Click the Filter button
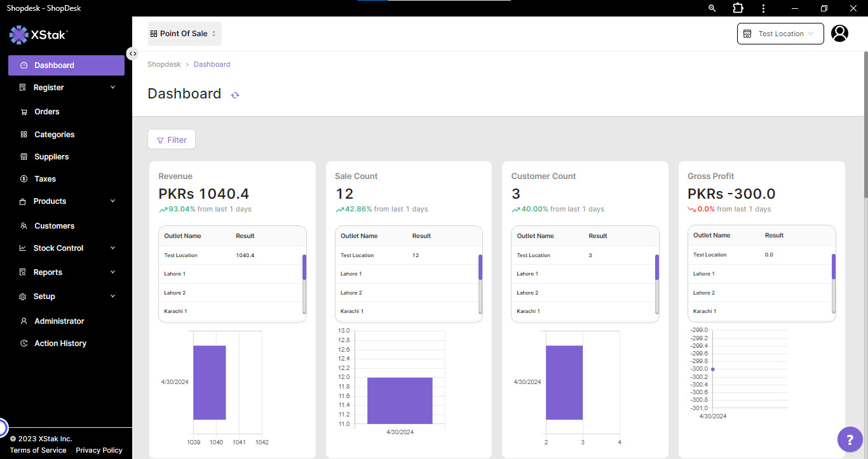 click(x=172, y=140)
